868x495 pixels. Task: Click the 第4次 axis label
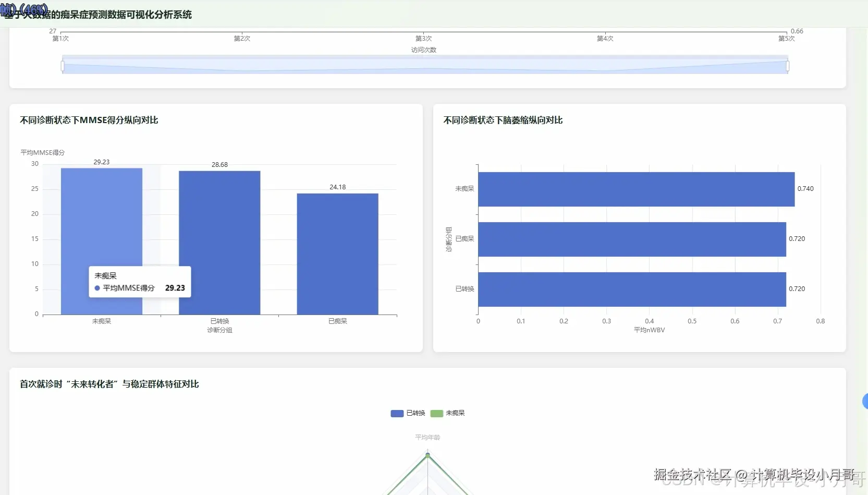tap(605, 39)
